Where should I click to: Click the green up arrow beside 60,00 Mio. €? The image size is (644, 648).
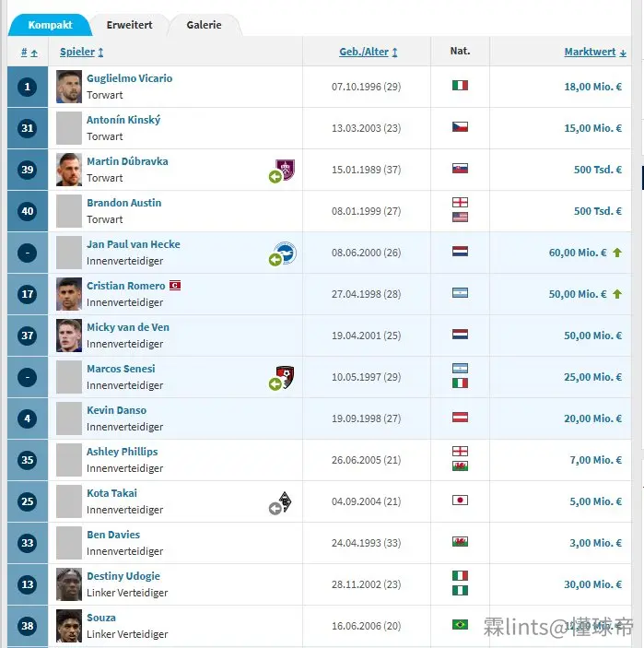(617, 253)
